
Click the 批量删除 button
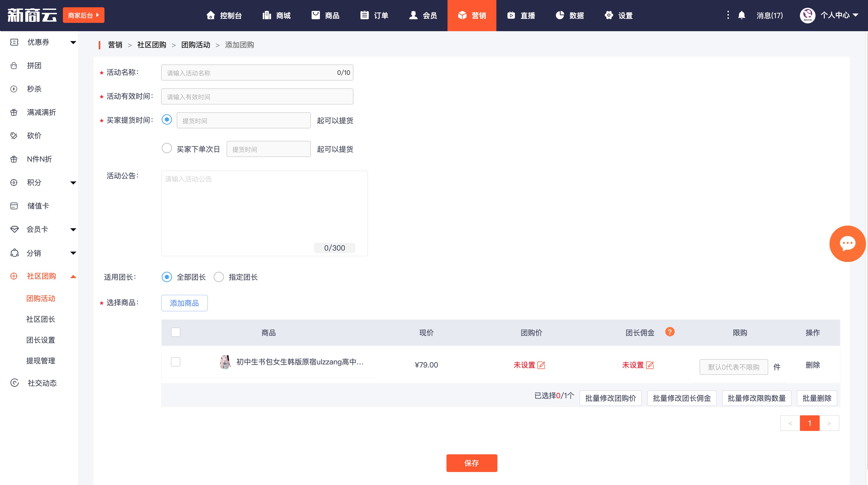(x=817, y=398)
